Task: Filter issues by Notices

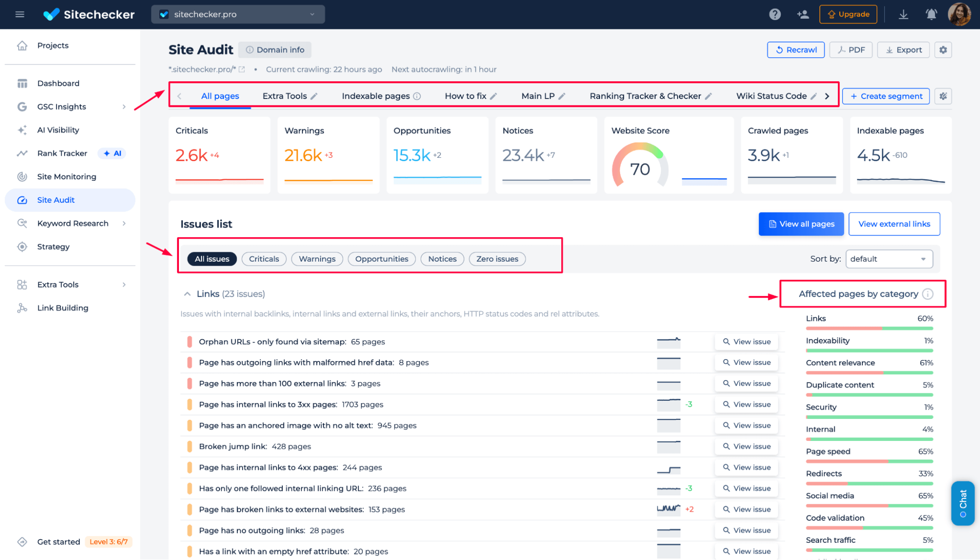Action: [x=442, y=259]
